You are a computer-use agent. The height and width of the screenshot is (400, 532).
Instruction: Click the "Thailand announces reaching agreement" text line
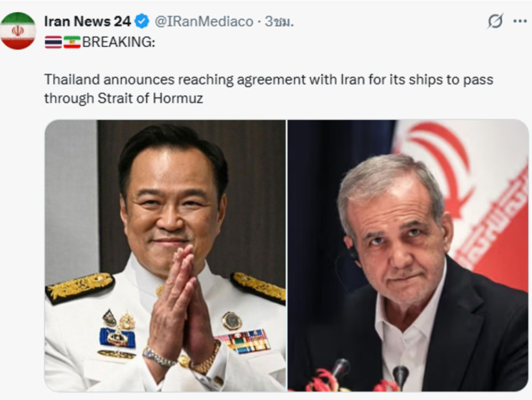click(x=269, y=80)
